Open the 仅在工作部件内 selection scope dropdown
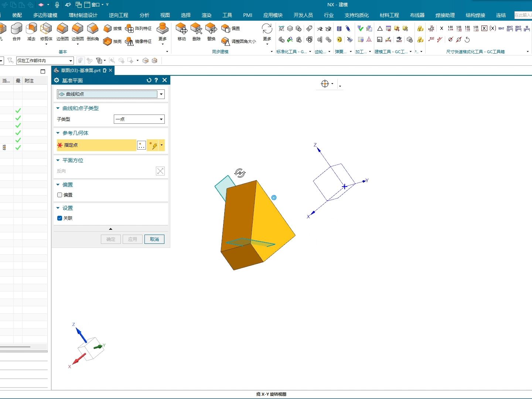 45,61
